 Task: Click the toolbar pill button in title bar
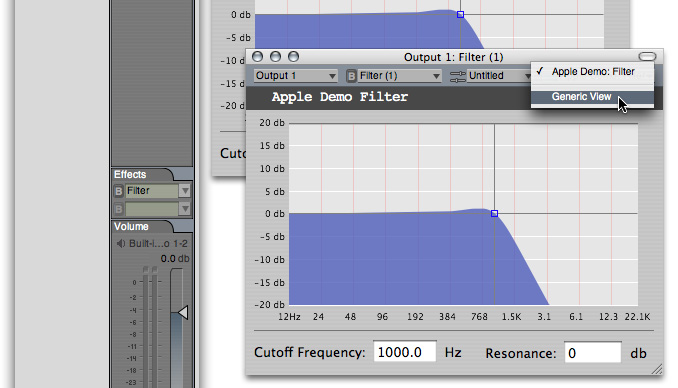(x=647, y=57)
